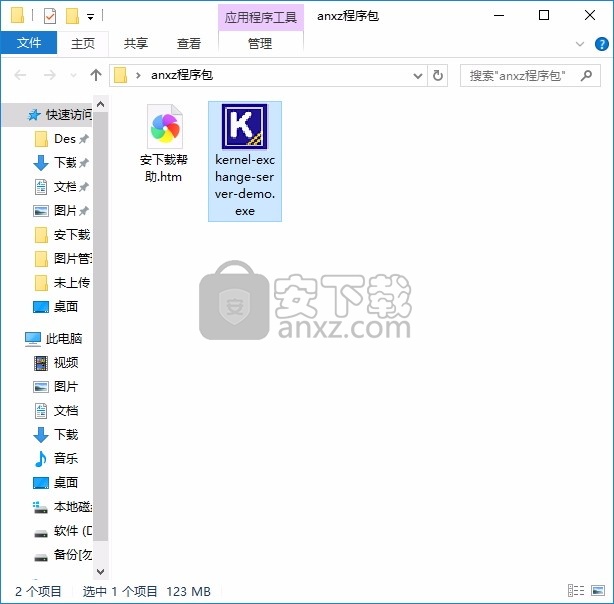
Task: Open the 文件 menu
Action: [29, 43]
